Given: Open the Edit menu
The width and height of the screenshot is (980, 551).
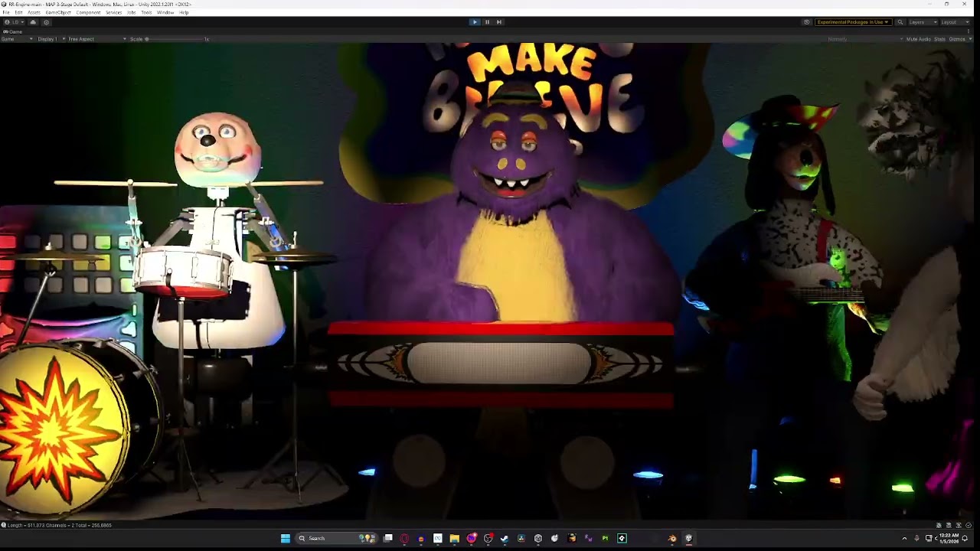Looking at the screenshot, I should pos(18,13).
